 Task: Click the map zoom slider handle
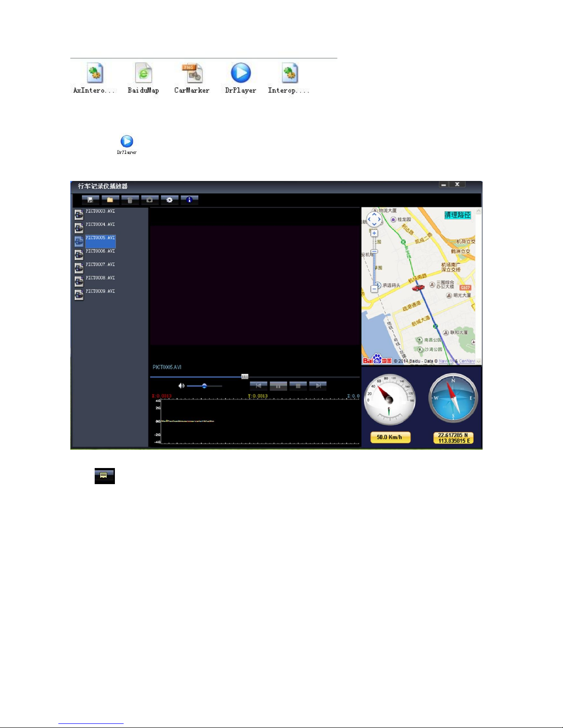click(x=375, y=252)
